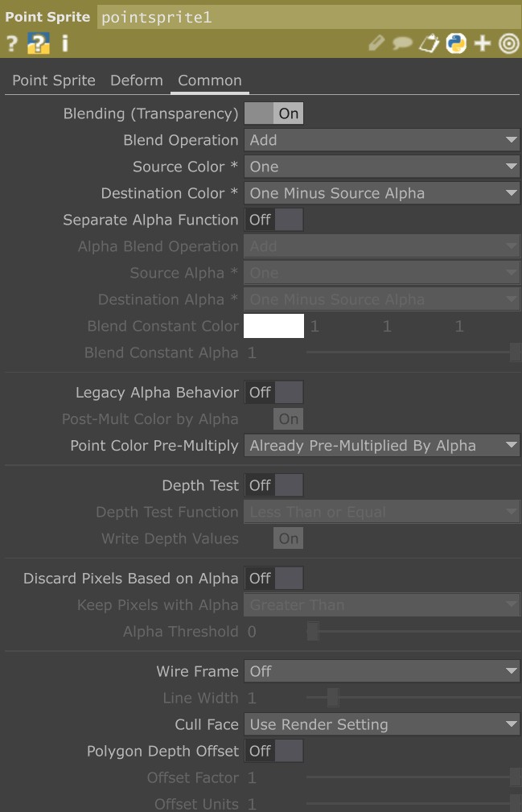Click the target circle icon
Image resolution: width=522 pixels, height=812 pixels.
508,43
